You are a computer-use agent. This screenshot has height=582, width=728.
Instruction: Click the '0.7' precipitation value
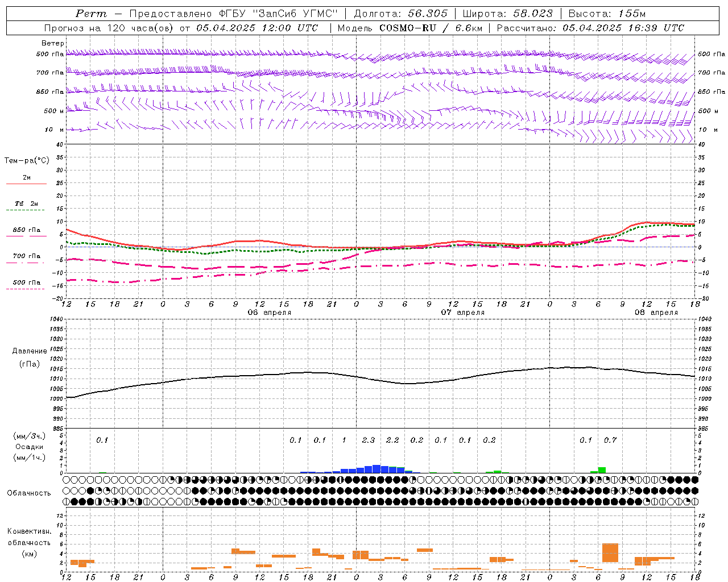[610, 440]
